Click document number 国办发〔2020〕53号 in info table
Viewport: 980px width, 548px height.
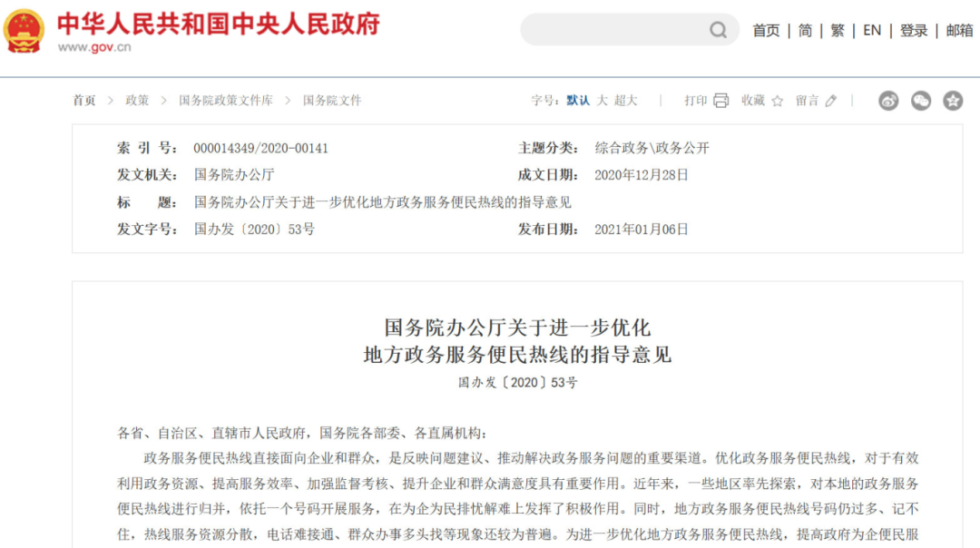[254, 230]
